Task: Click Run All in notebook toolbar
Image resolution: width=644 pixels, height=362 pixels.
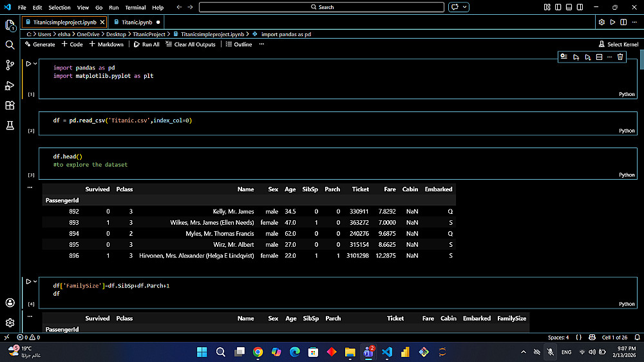Action: 147,44
